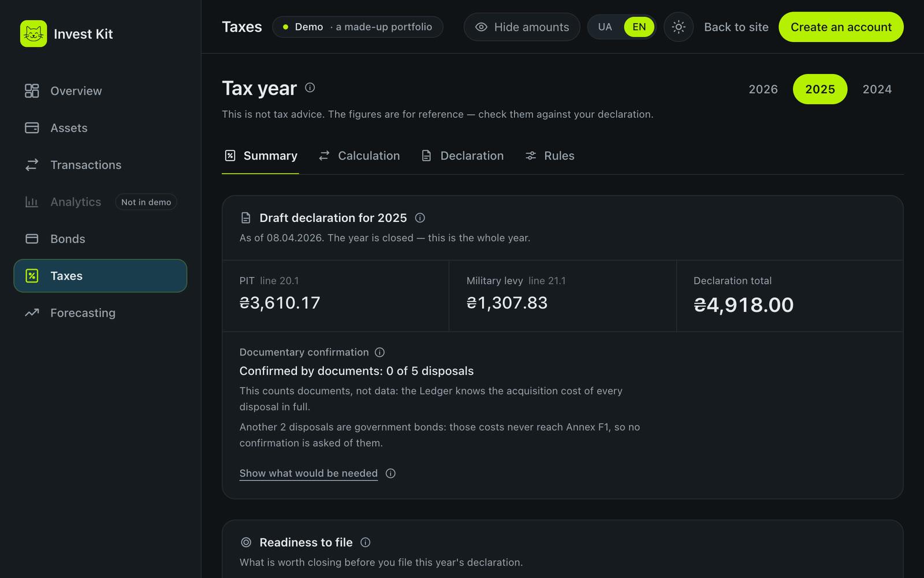Click the Declaration total ₴4,918.00
The width and height of the screenshot is (924, 578).
click(744, 305)
